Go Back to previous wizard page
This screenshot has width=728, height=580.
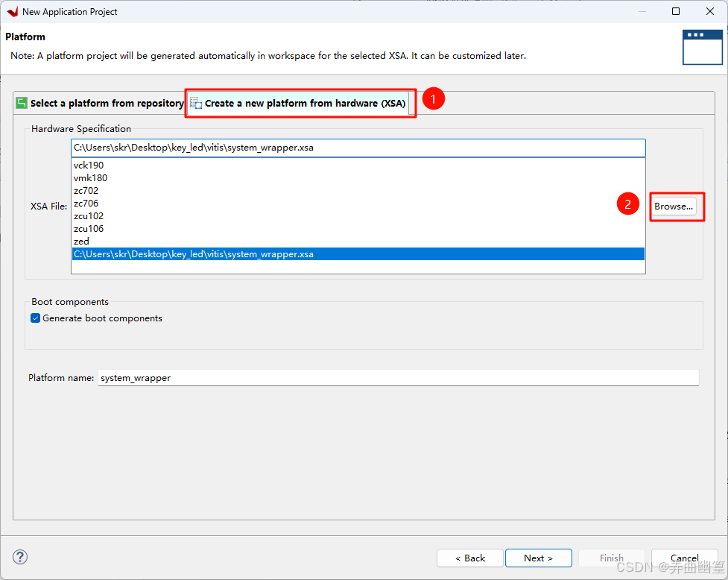tap(470, 558)
